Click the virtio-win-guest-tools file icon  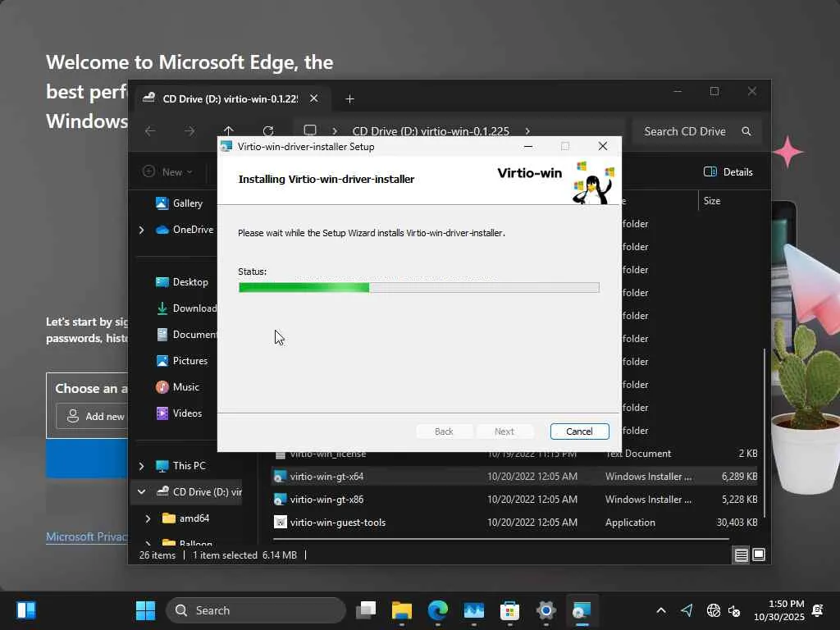(x=281, y=522)
